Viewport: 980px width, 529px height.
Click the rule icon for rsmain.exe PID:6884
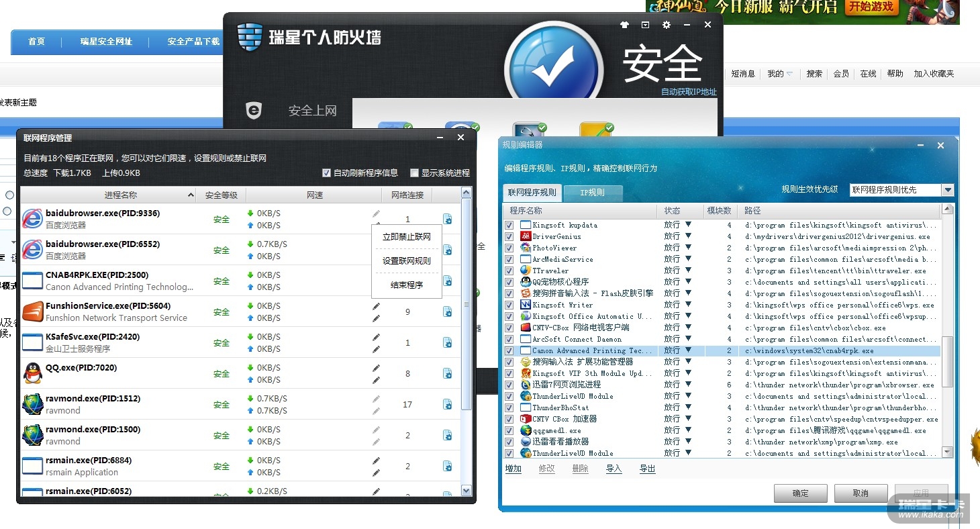447,466
